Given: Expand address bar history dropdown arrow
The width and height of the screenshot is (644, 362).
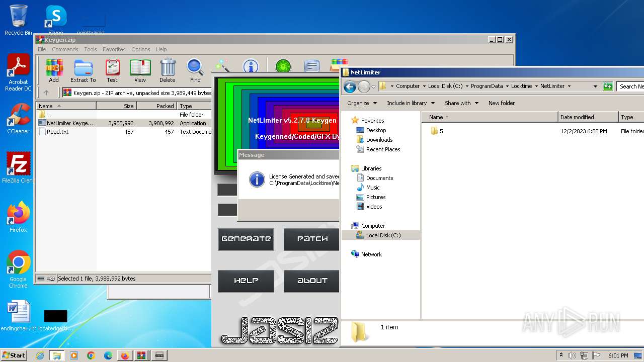Looking at the screenshot, I should [595, 86].
